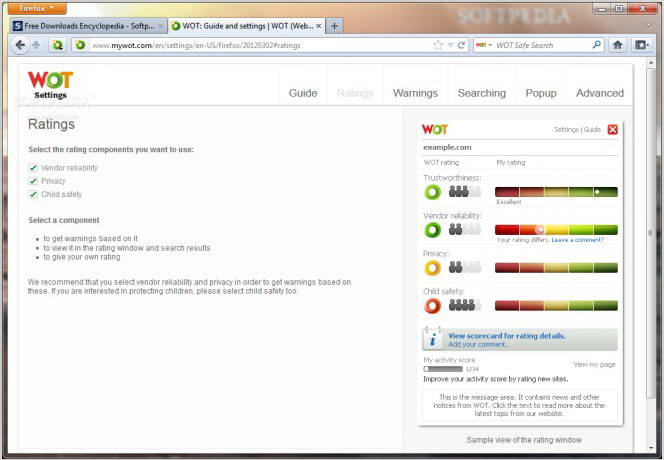Close the WOT Guide and settings tab
Screen dimensions: 664x460
click(x=319, y=26)
